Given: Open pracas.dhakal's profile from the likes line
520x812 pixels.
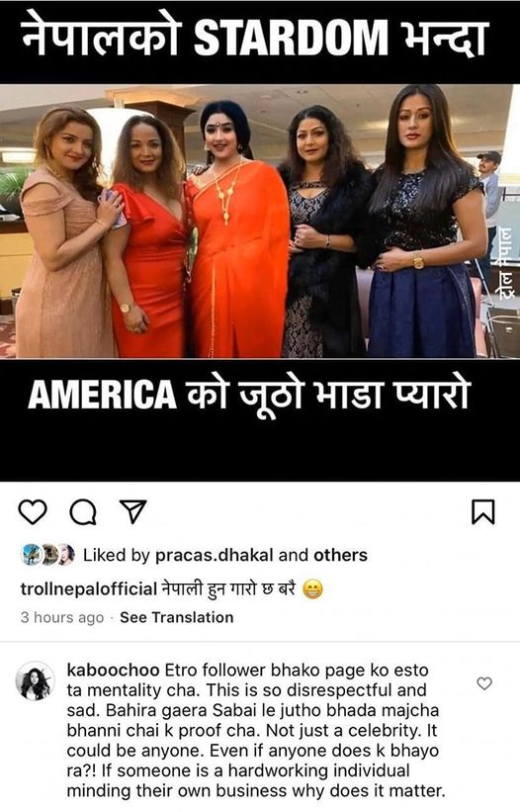Looking at the screenshot, I should pyautogui.click(x=215, y=555).
